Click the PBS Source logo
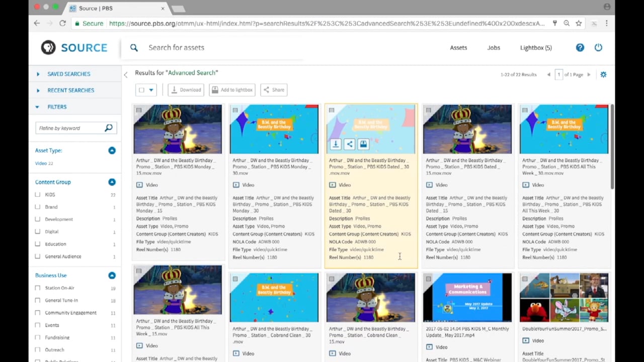The width and height of the screenshot is (644, 362). pyautogui.click(x=74, y=48)
